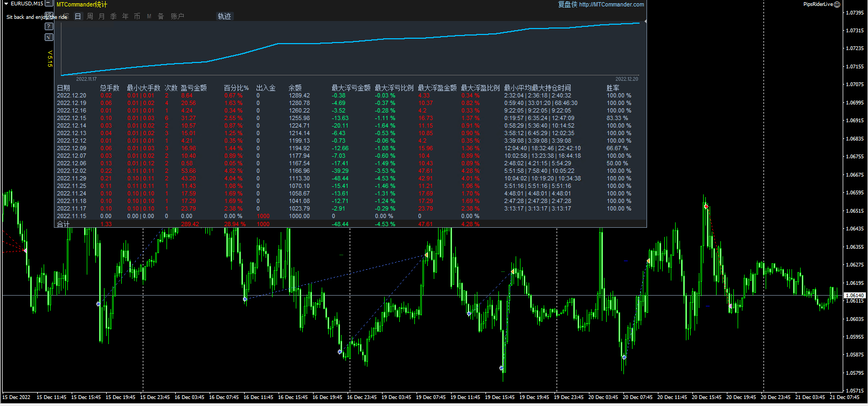Click the PipsRiderLive smiley face icon
Viewport: 868px width, 406px height.
[837, 4]
